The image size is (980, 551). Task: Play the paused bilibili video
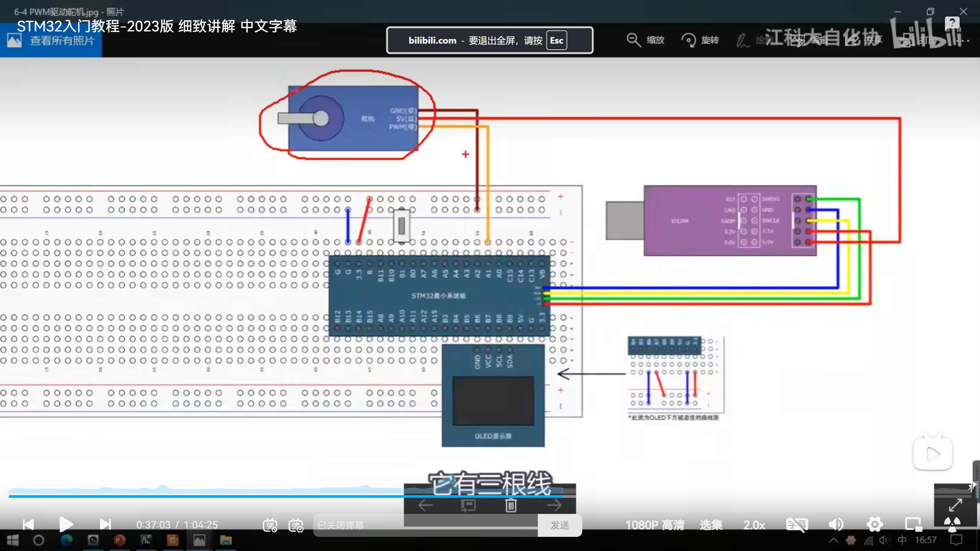(x=66, y=524)
